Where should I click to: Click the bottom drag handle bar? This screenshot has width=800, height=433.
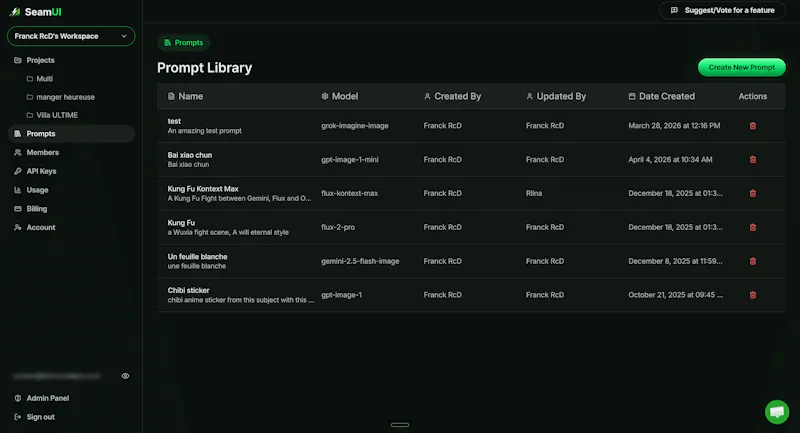click(400, 425)
